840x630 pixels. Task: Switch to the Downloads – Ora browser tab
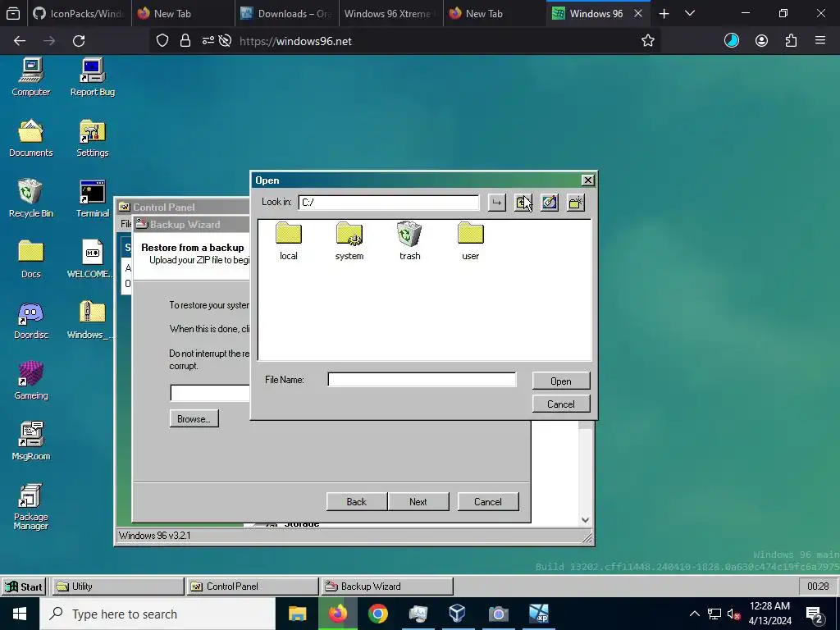pyautogui.click(x=287, y=13)
